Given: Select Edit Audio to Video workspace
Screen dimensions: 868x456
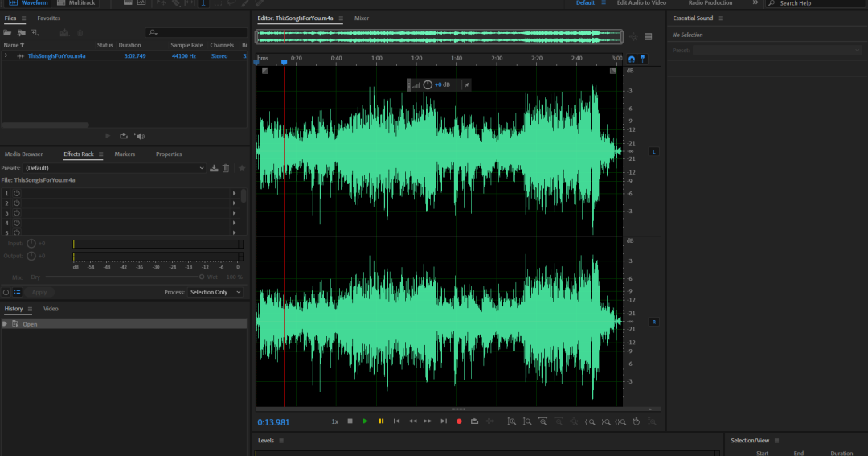Looking at the screenshot, I should pyautogui.click(x=641, y=2).
